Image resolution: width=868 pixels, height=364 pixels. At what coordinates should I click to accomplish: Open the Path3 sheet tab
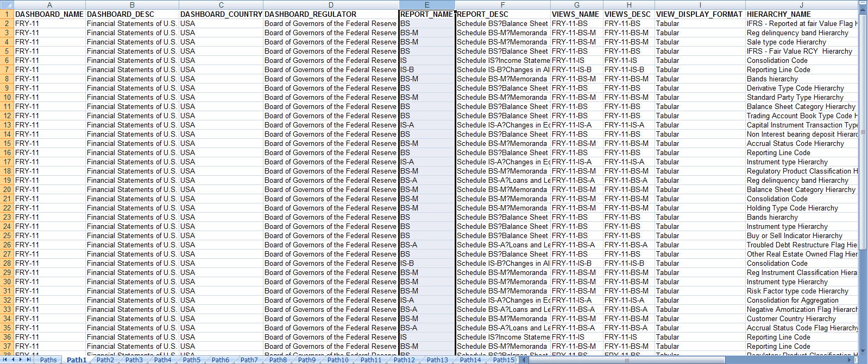tap(134, 360)
